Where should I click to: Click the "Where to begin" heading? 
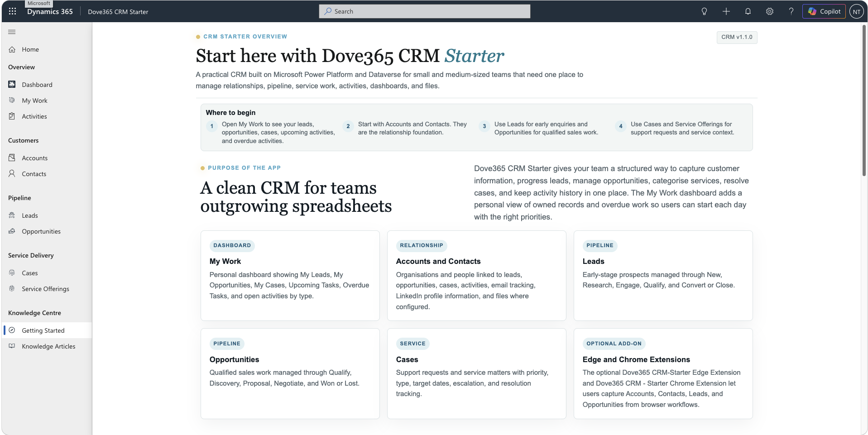(x=230, y=112)
